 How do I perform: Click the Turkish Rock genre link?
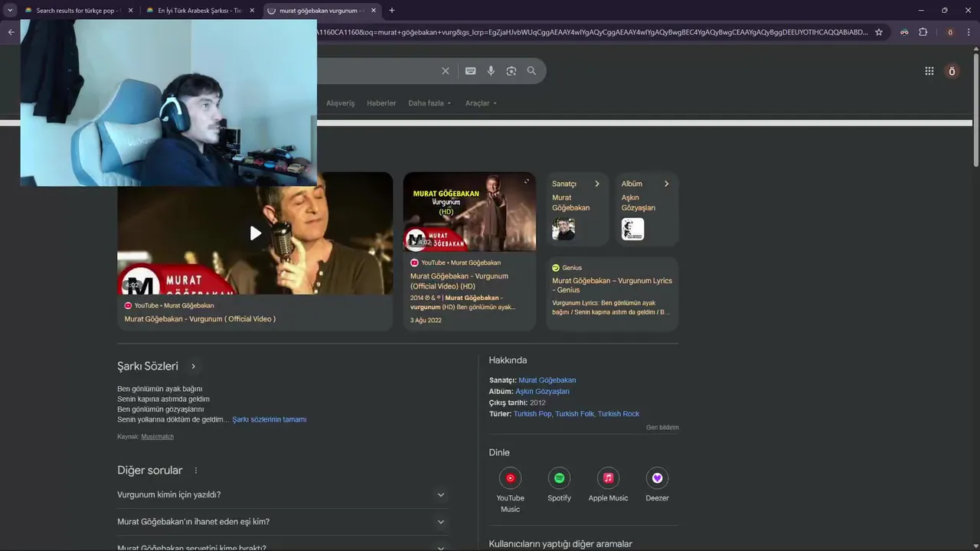pos(619,414)
